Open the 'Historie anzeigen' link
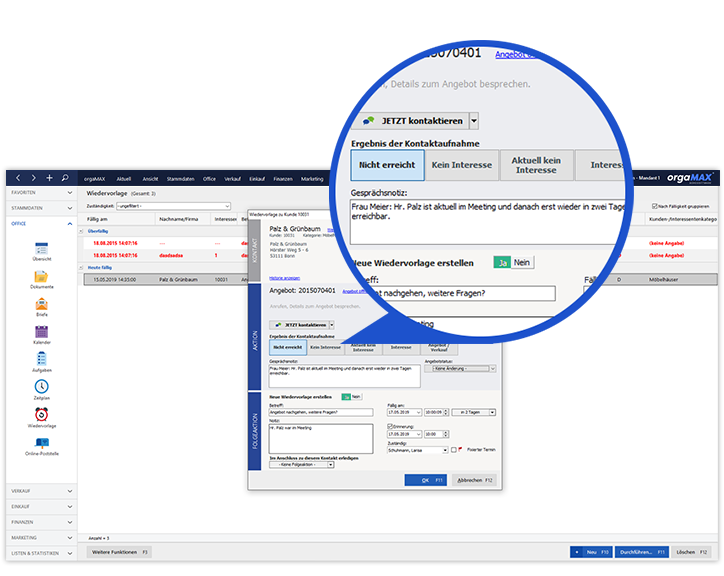This screenshot has width=724, height=576. (x=284, y=278)
